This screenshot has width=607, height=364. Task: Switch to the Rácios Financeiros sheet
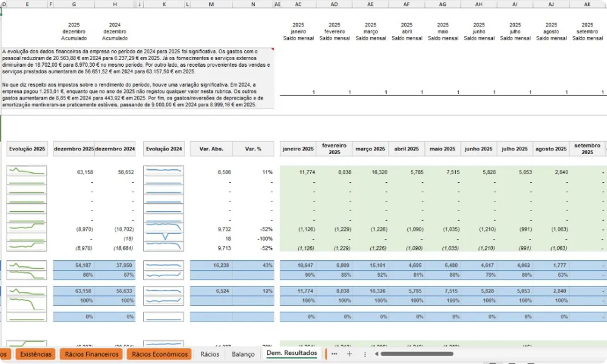92,354
